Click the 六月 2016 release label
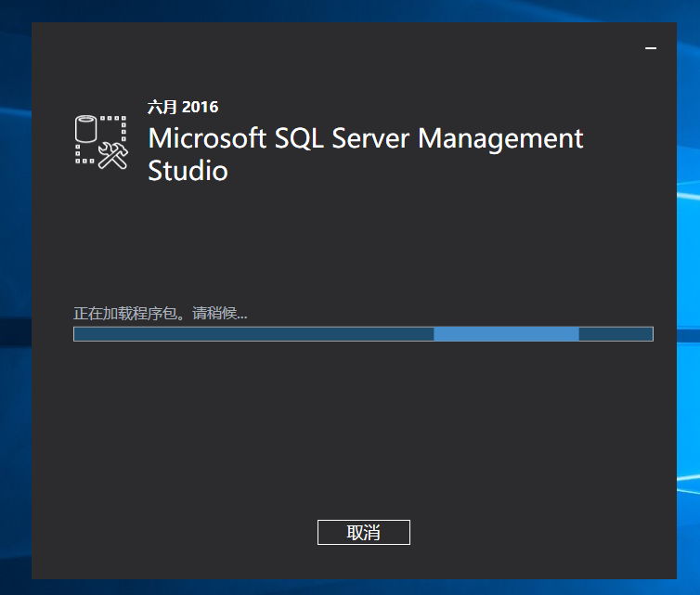 183,107
